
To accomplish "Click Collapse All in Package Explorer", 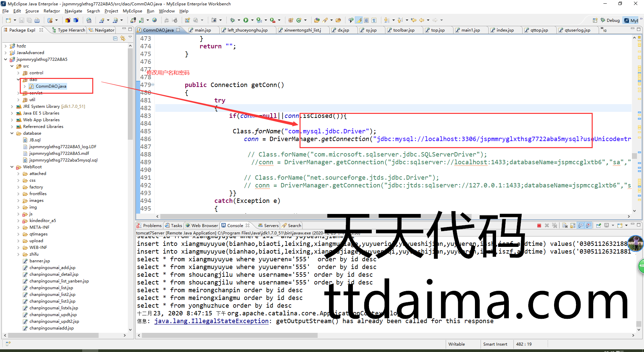I will coord(115,39).
